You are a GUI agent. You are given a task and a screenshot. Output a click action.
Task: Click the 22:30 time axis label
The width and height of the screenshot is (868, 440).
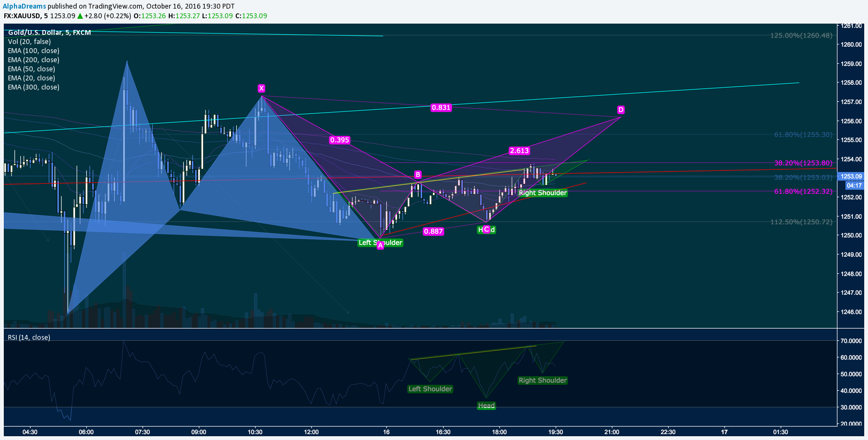(668, 432)
